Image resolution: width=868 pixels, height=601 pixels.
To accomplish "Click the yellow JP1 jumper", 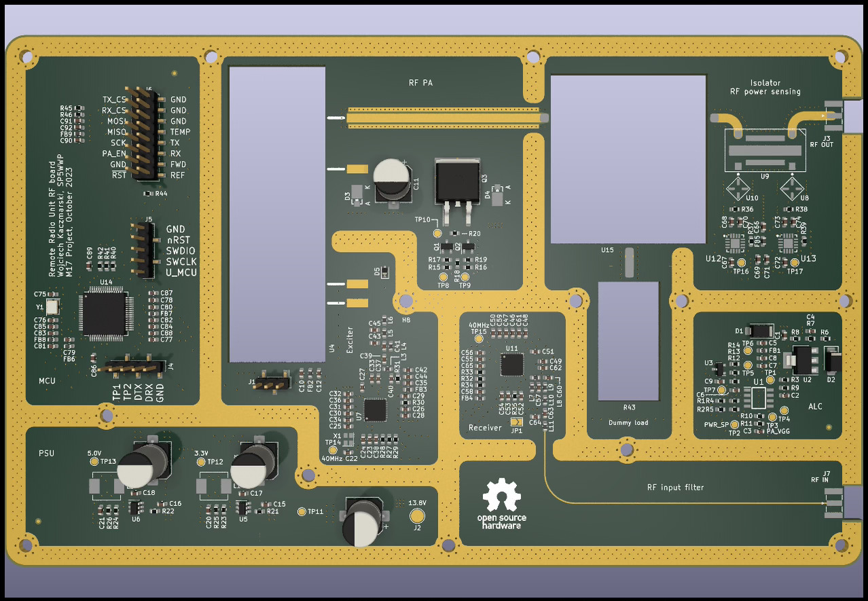I will [516, 422].
